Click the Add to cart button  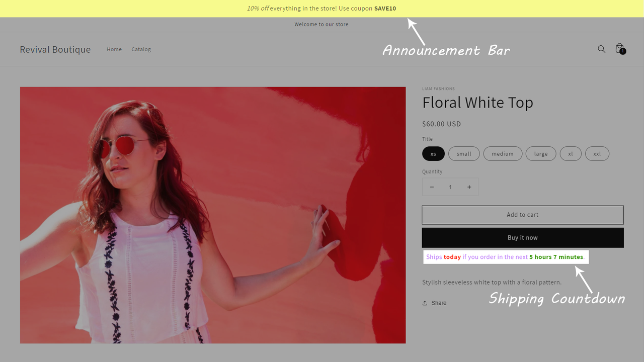522,214
